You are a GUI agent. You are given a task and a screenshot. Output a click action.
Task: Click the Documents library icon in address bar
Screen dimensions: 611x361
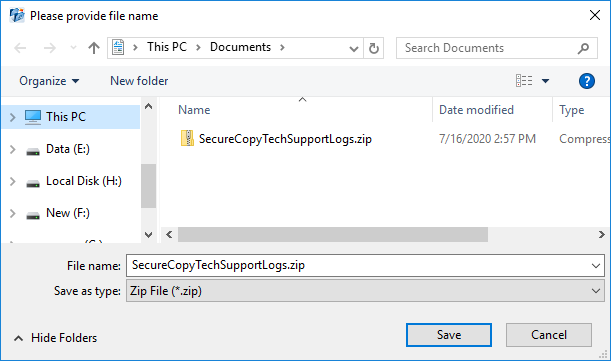point(118,48)
